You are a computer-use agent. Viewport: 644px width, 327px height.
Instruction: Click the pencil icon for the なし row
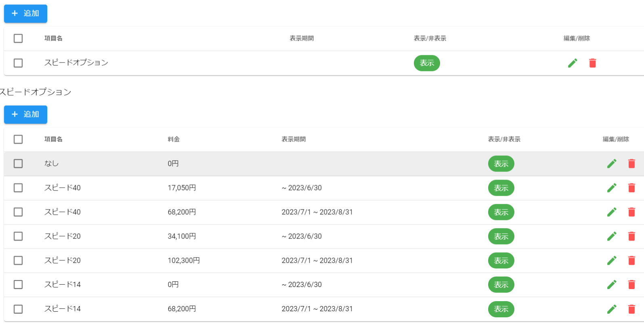pos(612,163)
